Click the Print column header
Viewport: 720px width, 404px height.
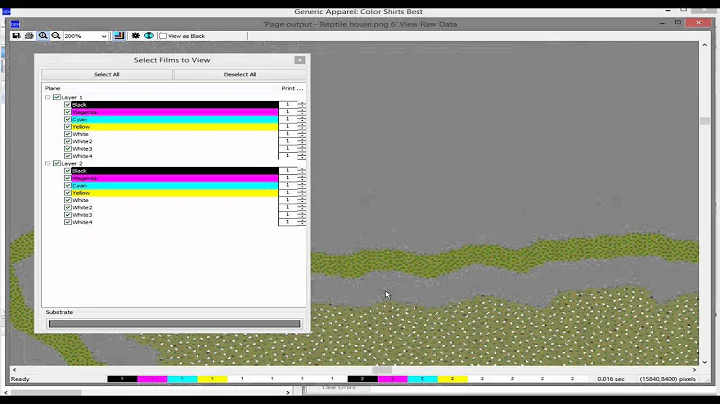coord(292,88)
